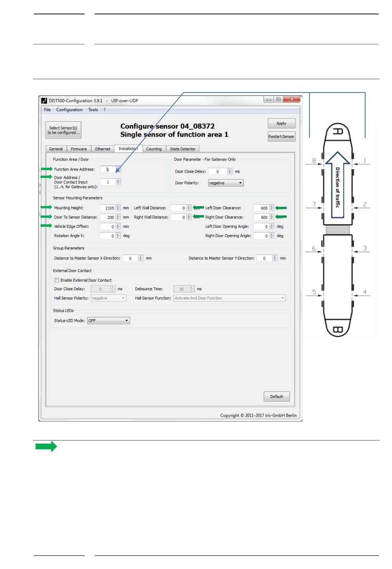Increase Vehicle Edge Offset using up arrow
Viewport: 392px width, 569px height.
pyautogui.click(x=118, y=225)
